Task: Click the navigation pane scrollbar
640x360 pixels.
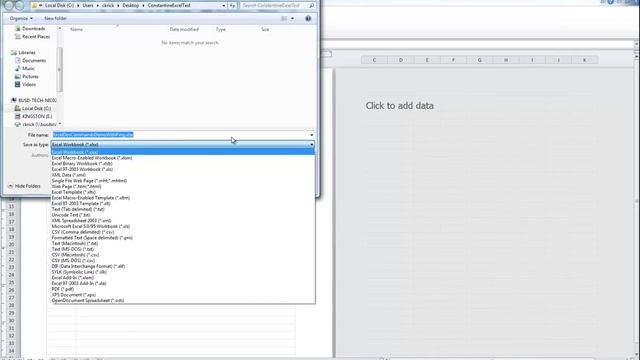Action: [x=60, y=69]
